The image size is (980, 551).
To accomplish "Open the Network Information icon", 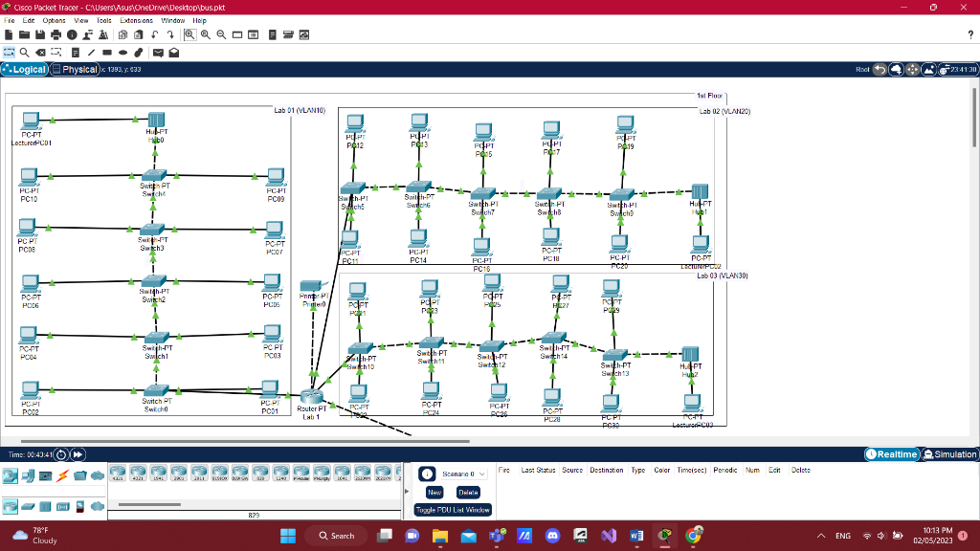I will (72, 35).
